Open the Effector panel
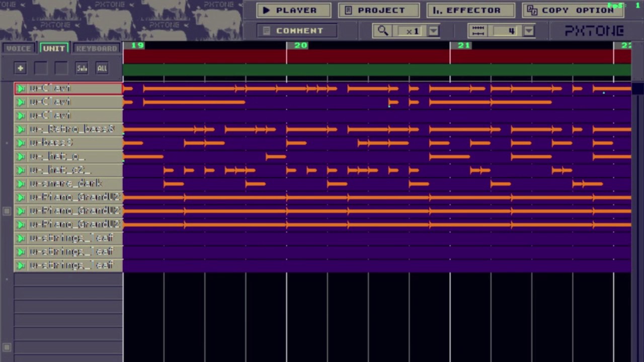 click(x=471, y=10)
